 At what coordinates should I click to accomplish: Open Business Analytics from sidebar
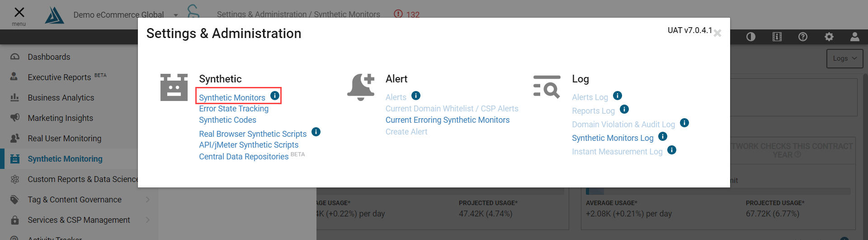[61, 98]
